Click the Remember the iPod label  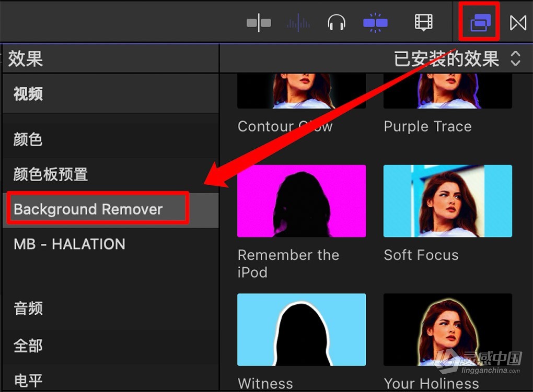tap(288, 264)
